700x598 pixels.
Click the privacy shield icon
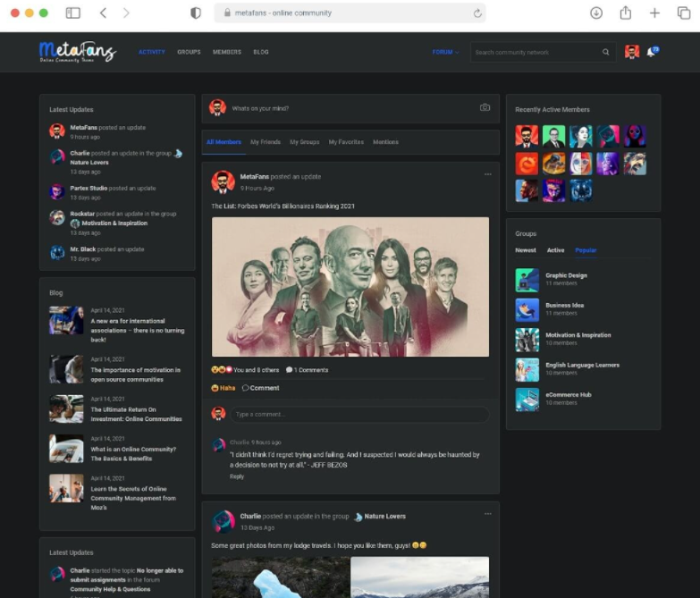[x=196, y=13]
